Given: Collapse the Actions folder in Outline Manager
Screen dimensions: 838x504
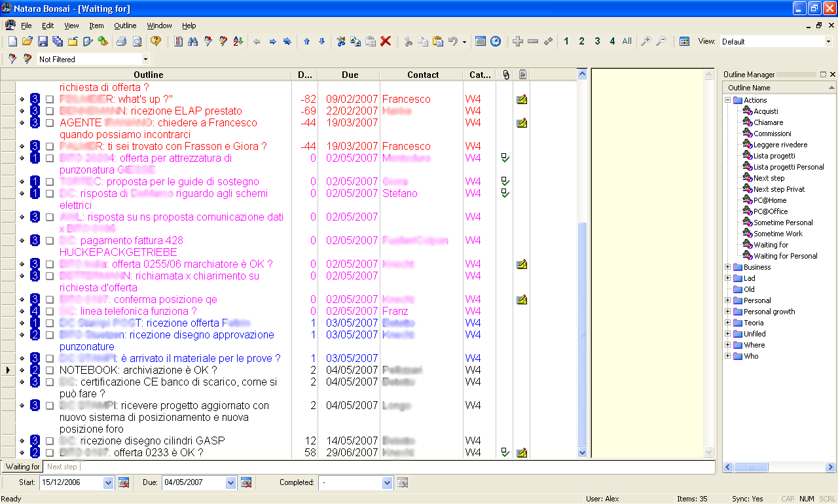Looking at the screenshot, I should 727,100.
